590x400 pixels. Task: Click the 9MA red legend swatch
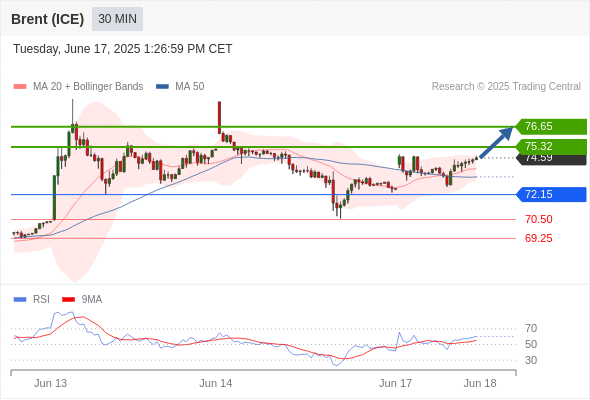click(68, 300)
